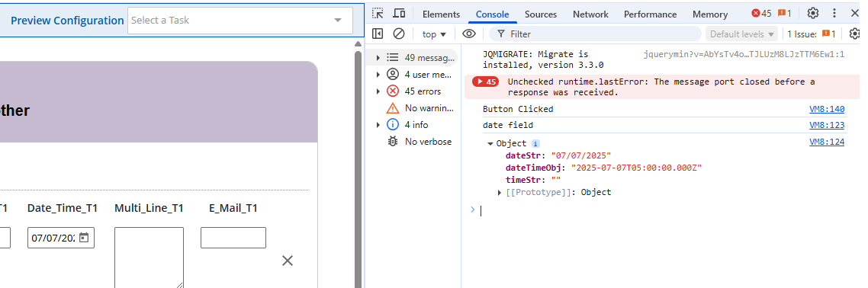Viewport: 868px width, 288px height.
Task: Switch to the Network tab
Action: pos(590,14)
